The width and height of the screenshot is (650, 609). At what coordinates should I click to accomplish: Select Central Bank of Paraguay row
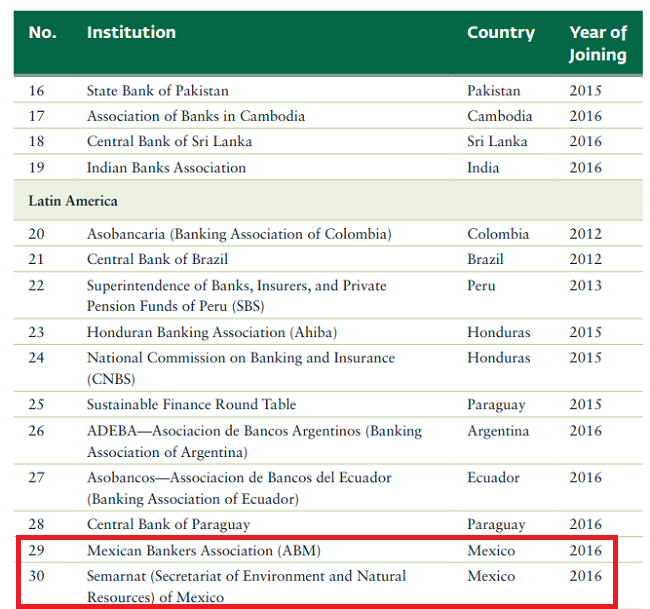(x=168, y=524)
